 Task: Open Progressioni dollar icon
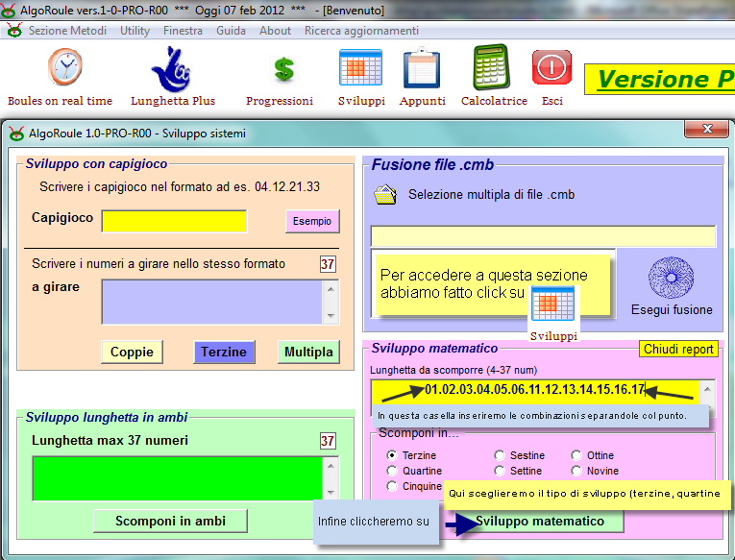(x=283, y=69)
